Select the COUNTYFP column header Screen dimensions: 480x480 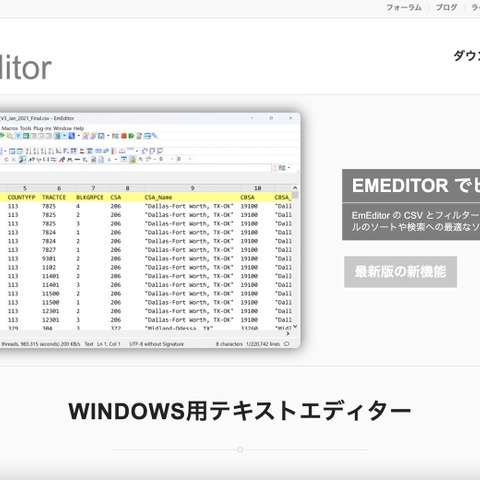(x=21, y=197)
